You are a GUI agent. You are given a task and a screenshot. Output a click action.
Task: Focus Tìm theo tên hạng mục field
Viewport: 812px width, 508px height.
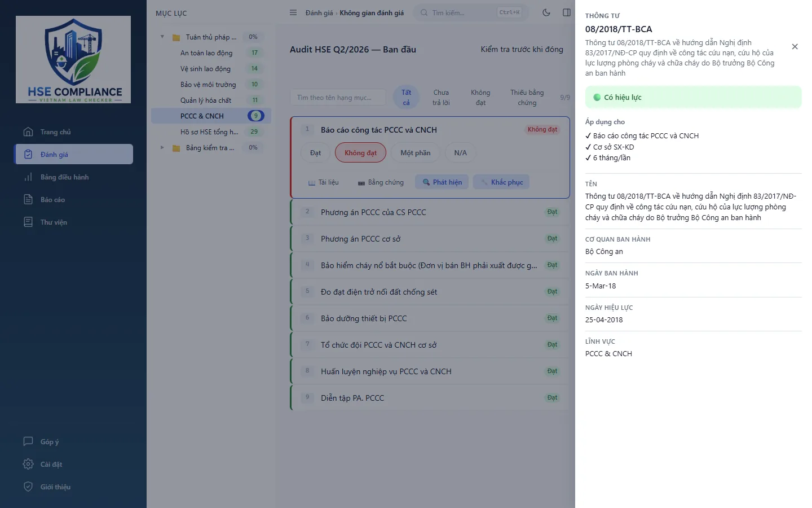click(x=338, y=97)
